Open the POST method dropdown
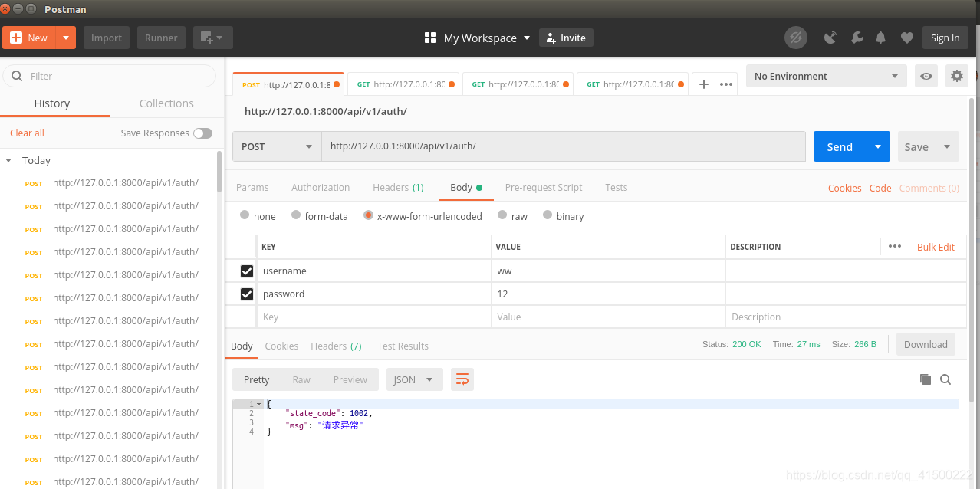Viewport: 980px width, 489px height. [277, 146]
